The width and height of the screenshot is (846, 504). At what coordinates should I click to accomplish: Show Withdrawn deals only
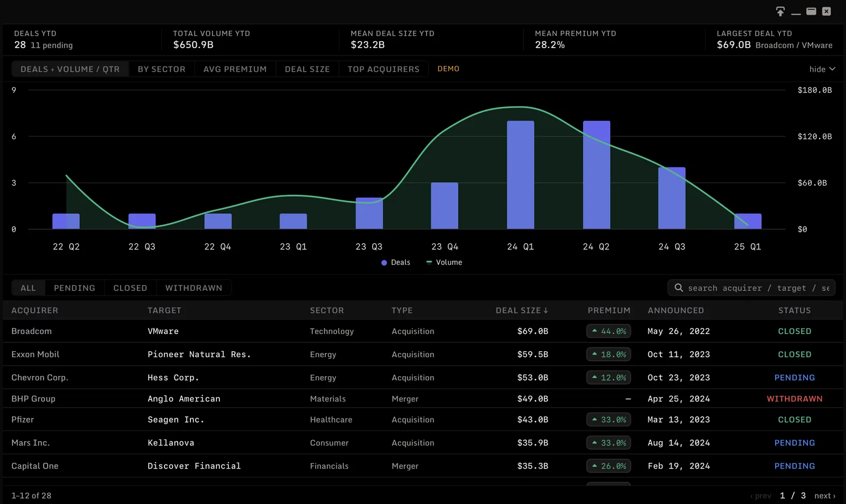(194, 288)
